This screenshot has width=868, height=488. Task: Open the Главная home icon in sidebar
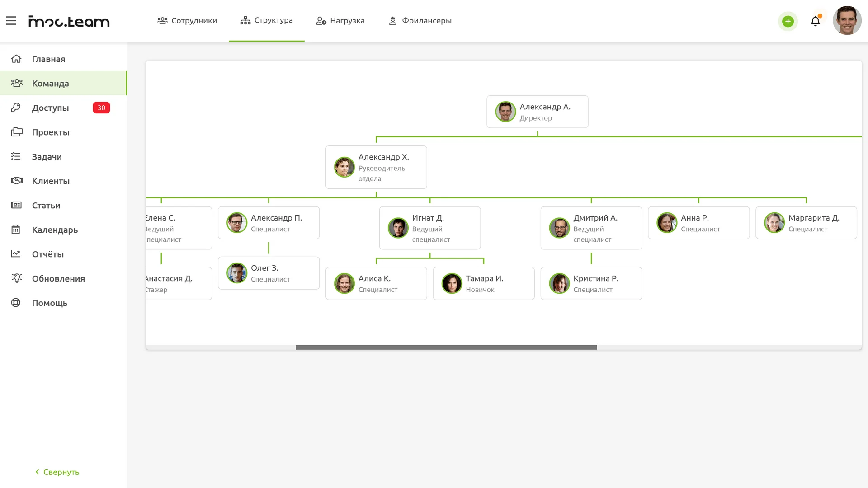(x=16, y=59)
